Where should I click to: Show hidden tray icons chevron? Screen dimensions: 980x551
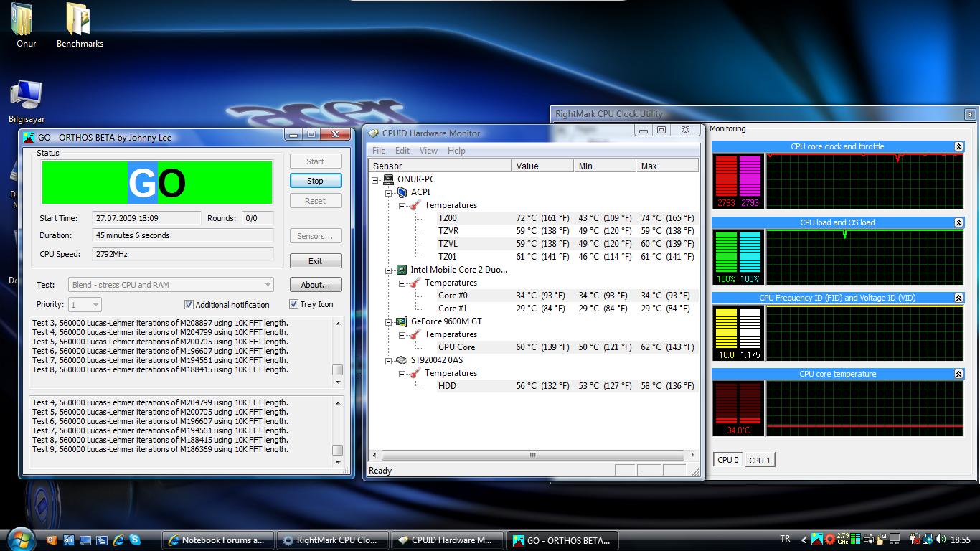(805, 540)
